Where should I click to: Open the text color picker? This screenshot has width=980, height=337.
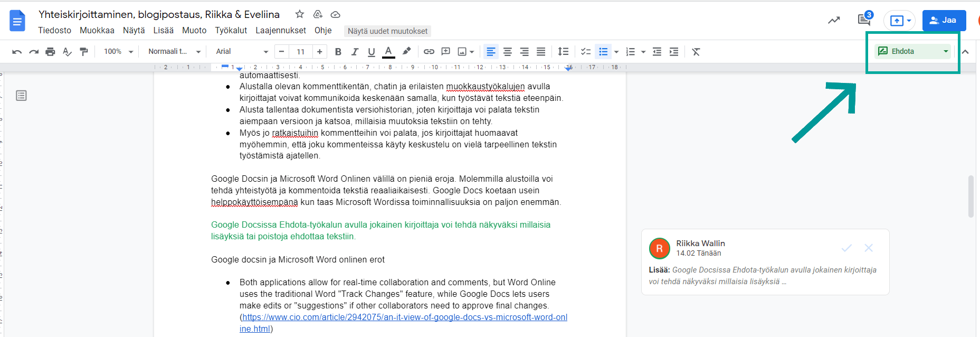pos(388,52)
